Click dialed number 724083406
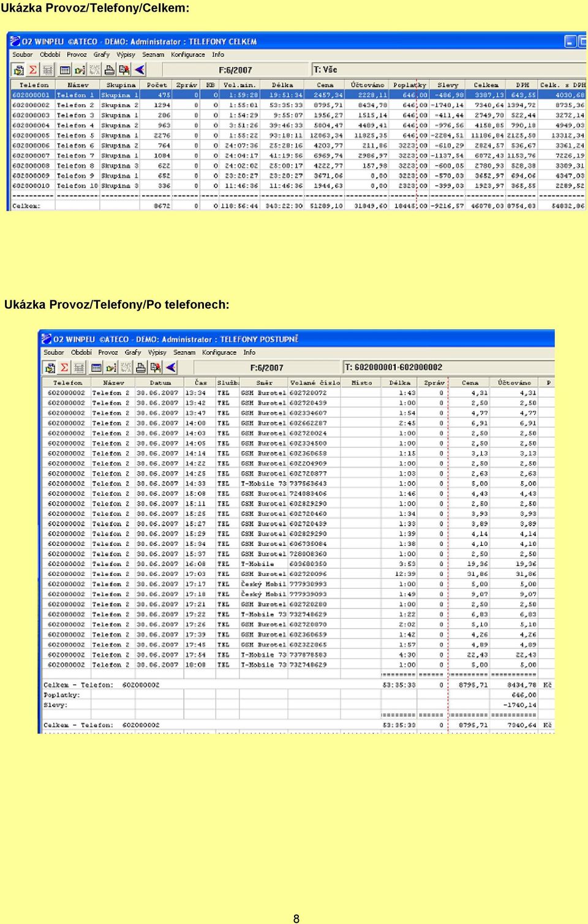Viewport: 588px width, 924px height. (x=308, y=493)
